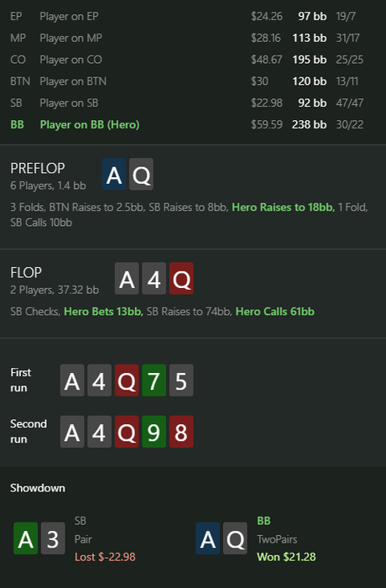This screenshot has height=588, width=386.
Task: Click the Won $21.28 result text
Action: [286, 557]
